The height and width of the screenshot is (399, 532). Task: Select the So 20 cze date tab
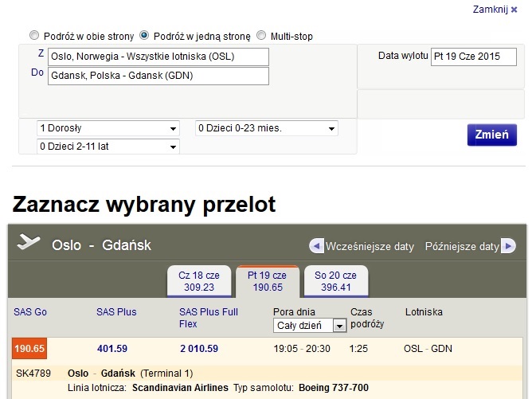click(336, 281)
